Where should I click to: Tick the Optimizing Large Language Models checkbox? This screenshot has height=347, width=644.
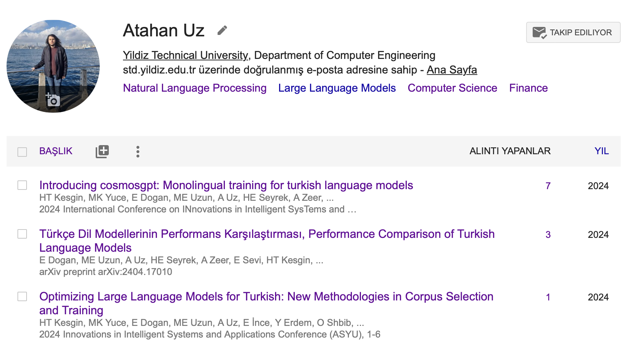pyautogui.click(x=23, y=297)
